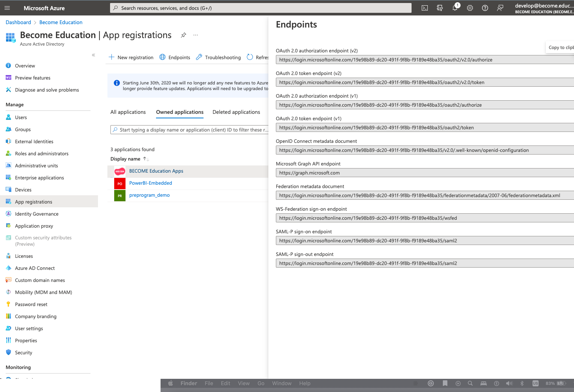Open the Help question mark icon

[x=485, y=8]
